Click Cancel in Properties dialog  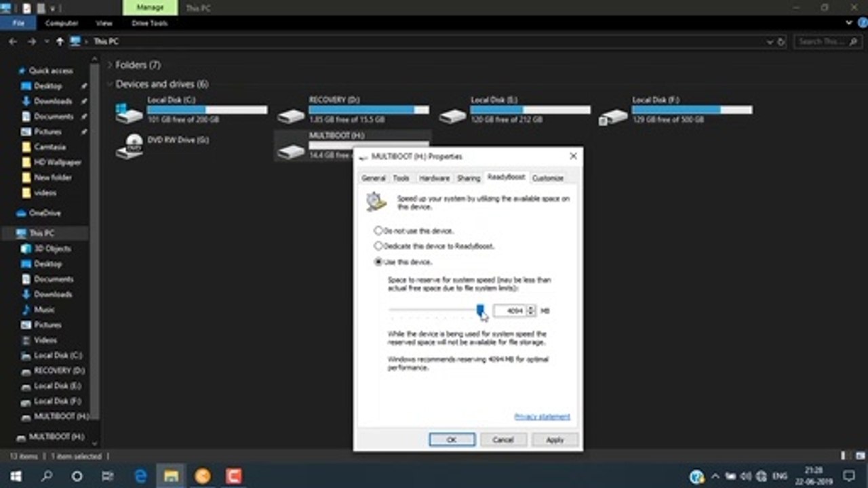503,440
